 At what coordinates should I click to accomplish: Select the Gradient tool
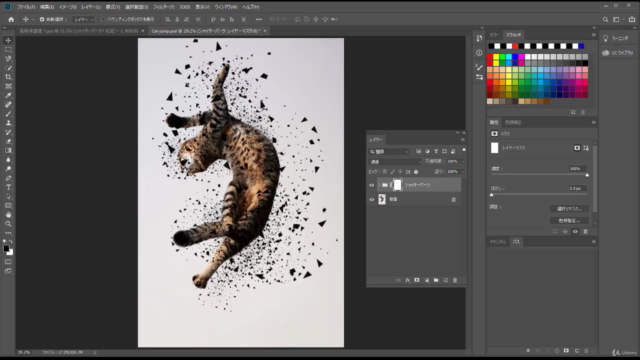(8, 151)
